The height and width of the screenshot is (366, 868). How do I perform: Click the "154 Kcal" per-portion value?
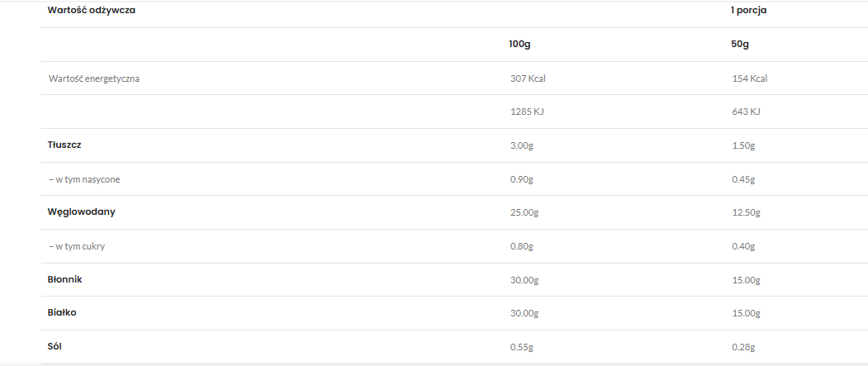pyautogui.click(x=749, y=78)
